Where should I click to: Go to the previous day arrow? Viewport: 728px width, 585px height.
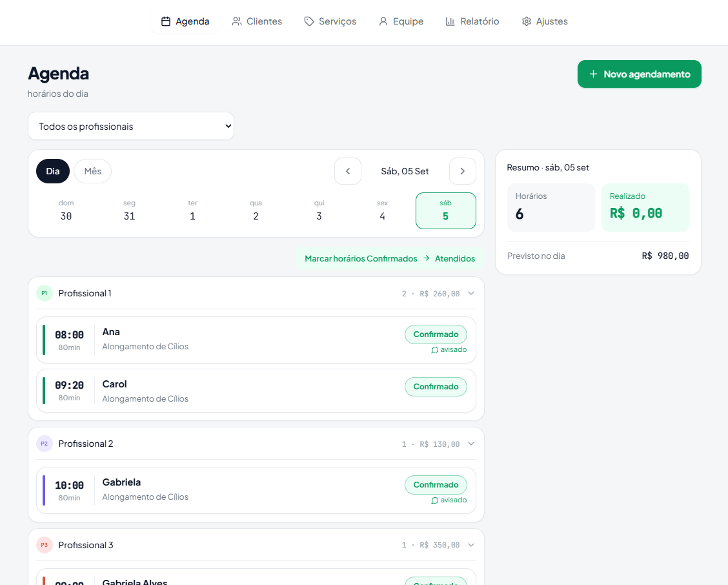click(348, 171)
